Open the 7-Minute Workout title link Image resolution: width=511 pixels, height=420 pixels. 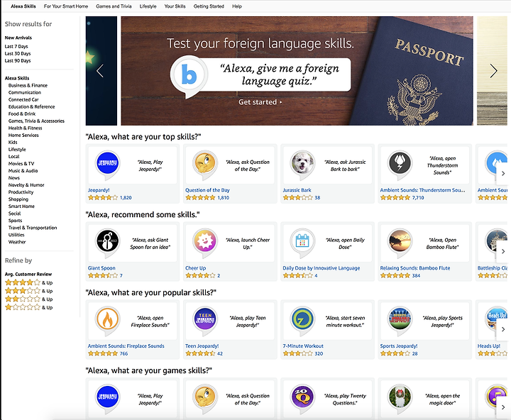point(303,346)
